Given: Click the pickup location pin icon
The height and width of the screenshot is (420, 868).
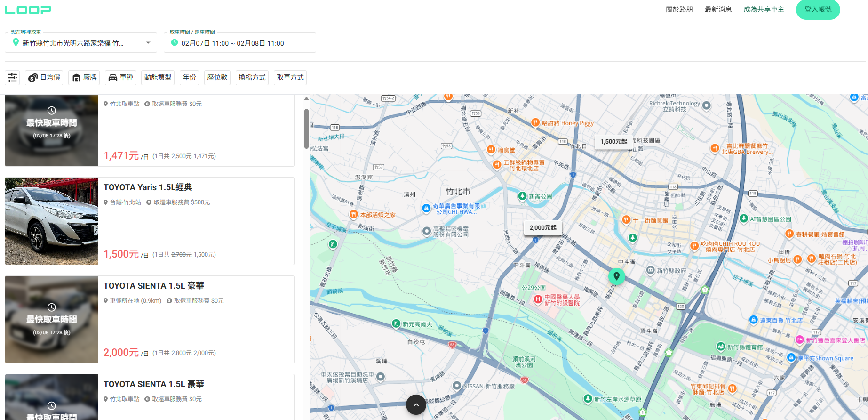Looking at the screenshot, I should (16, 43).
